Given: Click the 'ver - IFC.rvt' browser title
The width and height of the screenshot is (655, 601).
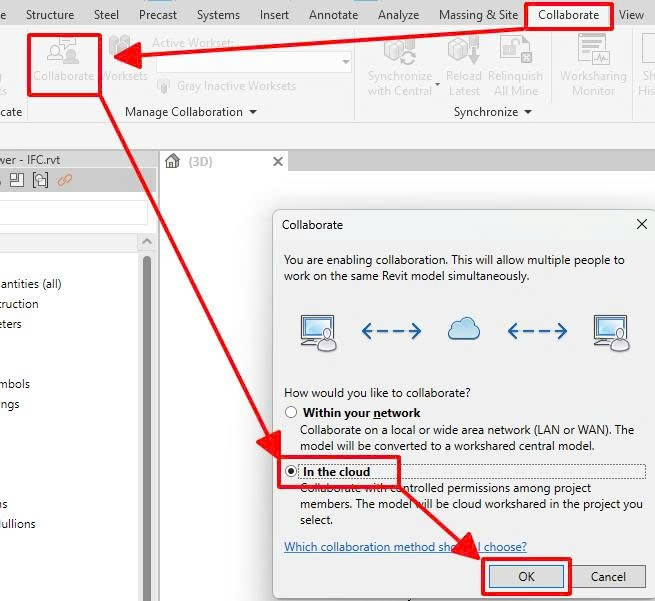Looking at the screenshot, I should (x=30, y=160).
